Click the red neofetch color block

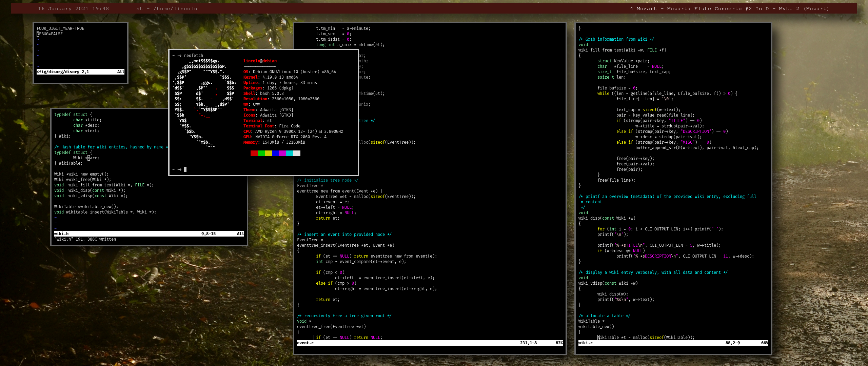(x=254, y=153)
